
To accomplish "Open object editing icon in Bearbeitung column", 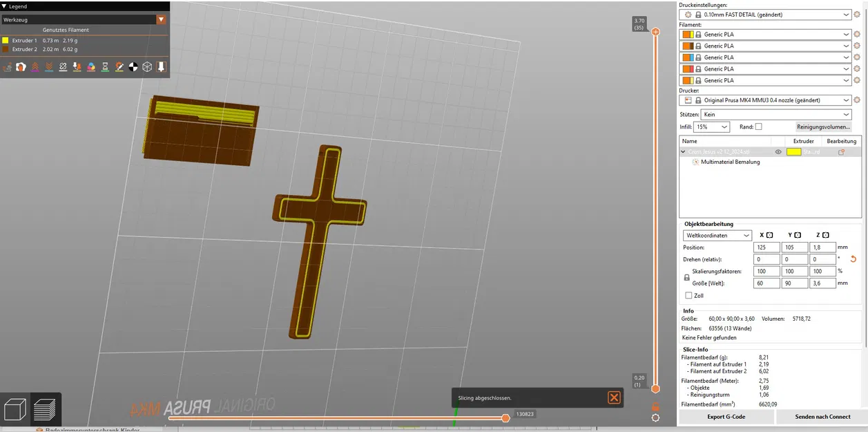I will click(841, 152).
